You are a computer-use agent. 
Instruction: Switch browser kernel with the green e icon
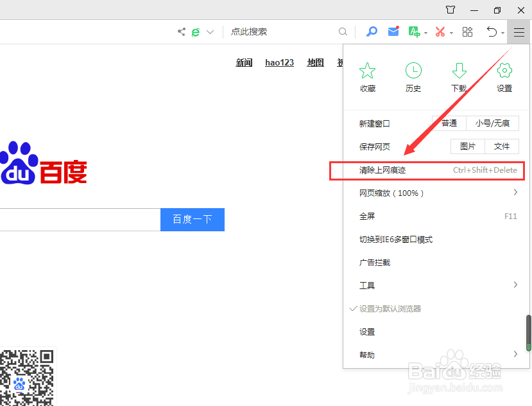pos(195,31)
